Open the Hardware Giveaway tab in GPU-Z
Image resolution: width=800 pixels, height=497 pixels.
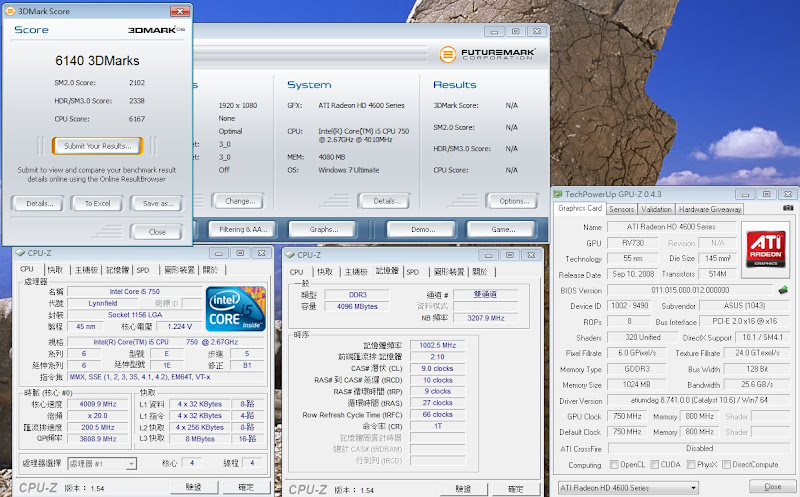click(x=710, y=209)
